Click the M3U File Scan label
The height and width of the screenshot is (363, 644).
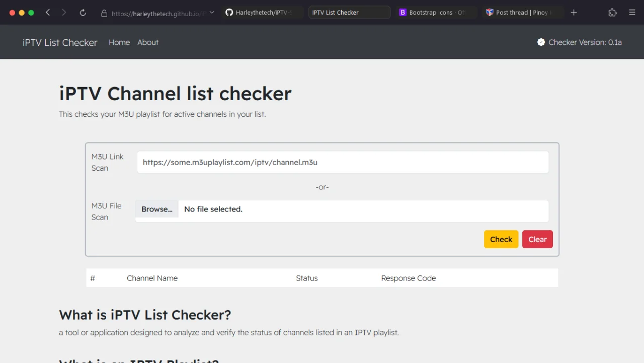pyautogui.click(x=107, y=211)
